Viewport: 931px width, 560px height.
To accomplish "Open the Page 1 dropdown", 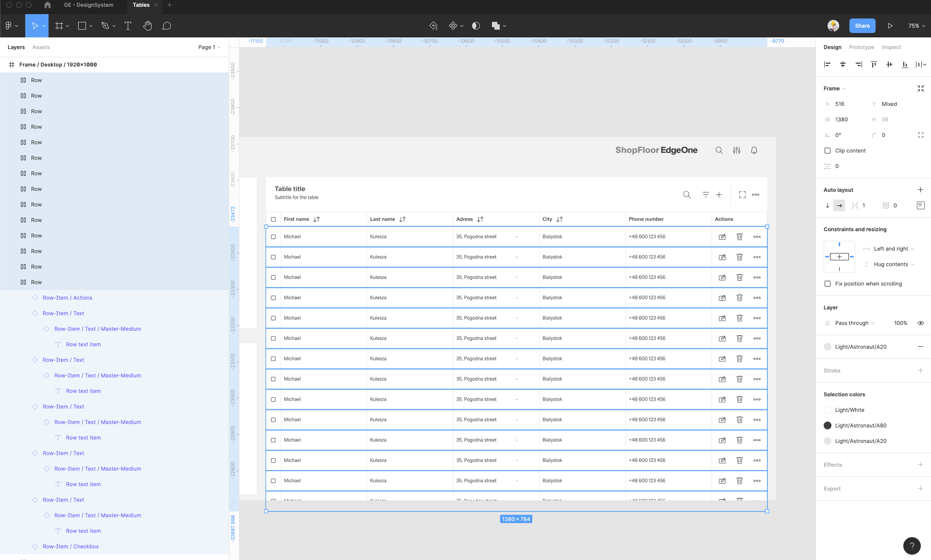I will pos(209,47).
